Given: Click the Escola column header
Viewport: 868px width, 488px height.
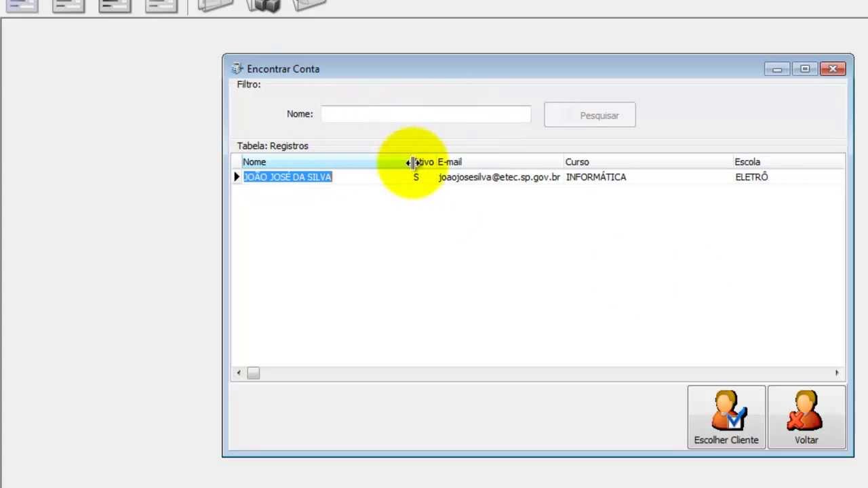Looking at the screenshot, I should point(789,162).
